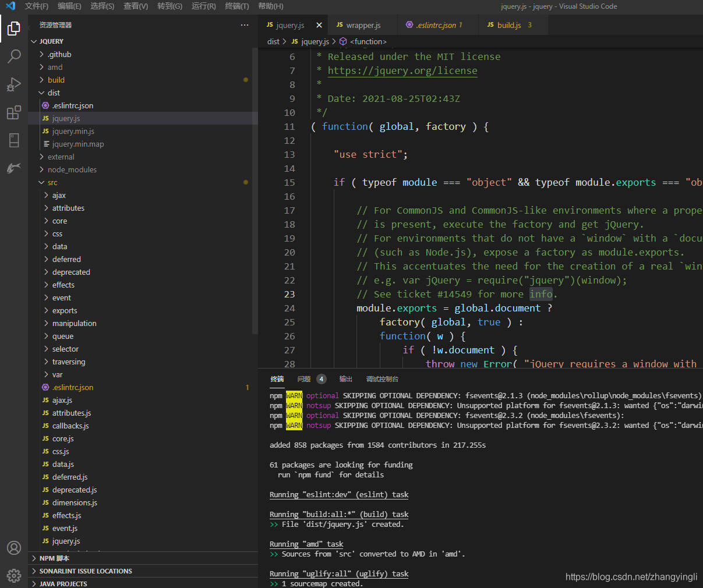
Task: Open the 文件(F) menu
Action: point(37,6)
